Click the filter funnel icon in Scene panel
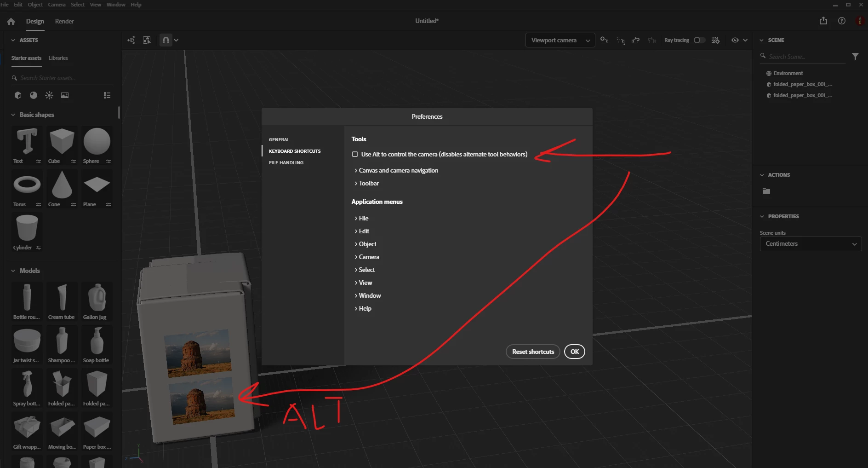 tap(855, 57)
